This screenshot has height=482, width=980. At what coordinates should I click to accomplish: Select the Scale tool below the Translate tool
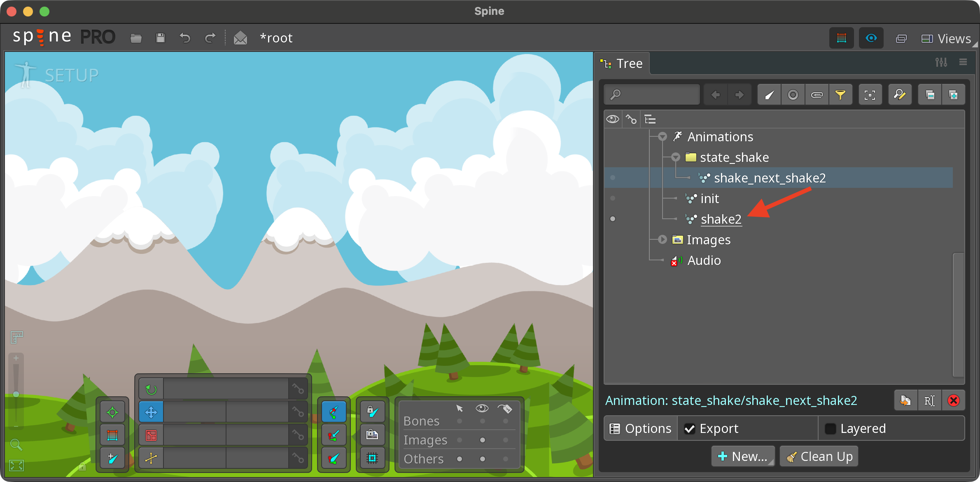click(x=150, y=435)
